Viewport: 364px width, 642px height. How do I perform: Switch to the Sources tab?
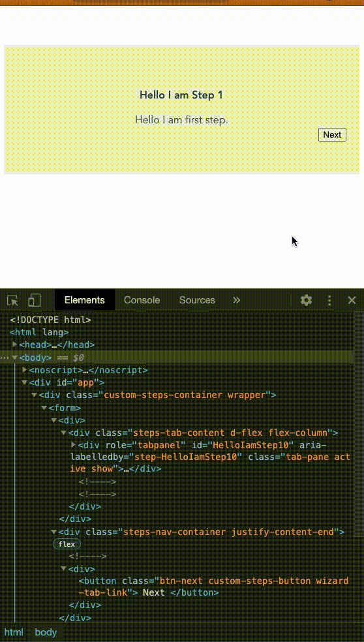pos(198,300)
